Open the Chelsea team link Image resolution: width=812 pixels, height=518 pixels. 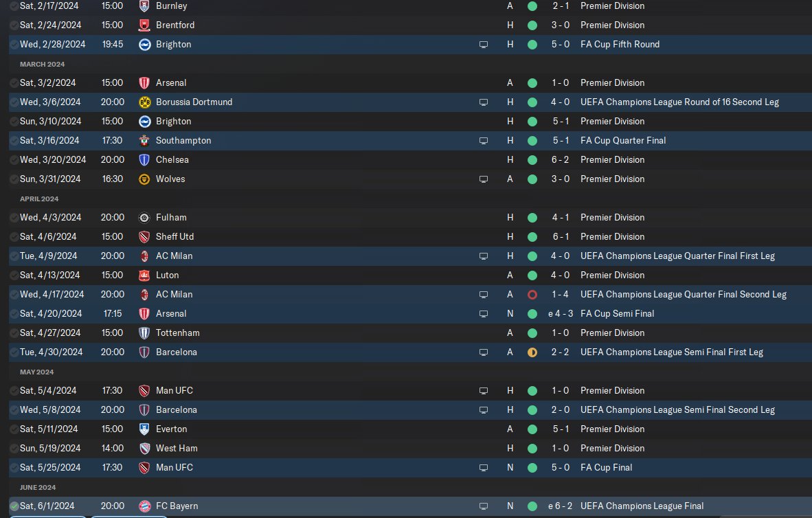pyautogui.click(x=172, y=159)
